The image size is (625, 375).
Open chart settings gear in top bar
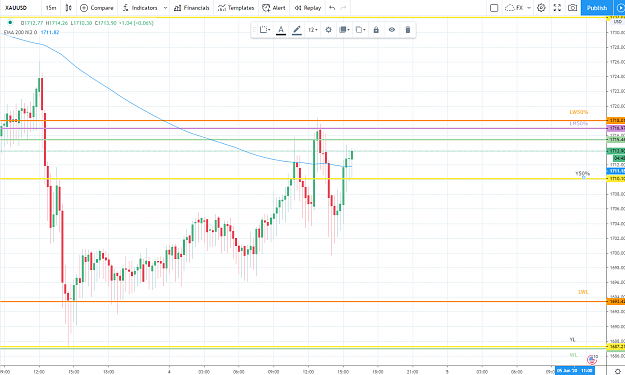click(x=541, y=8)
